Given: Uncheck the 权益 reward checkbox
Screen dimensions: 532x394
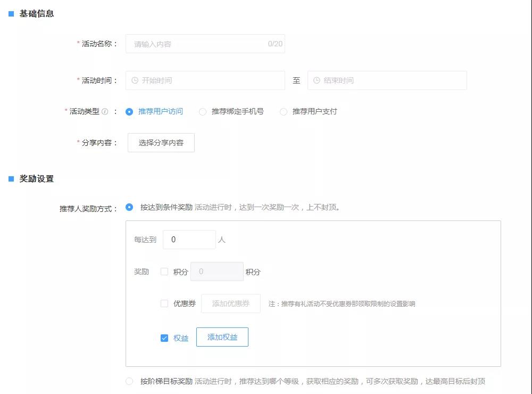Looking at the screenshot, I should (164, 338).
